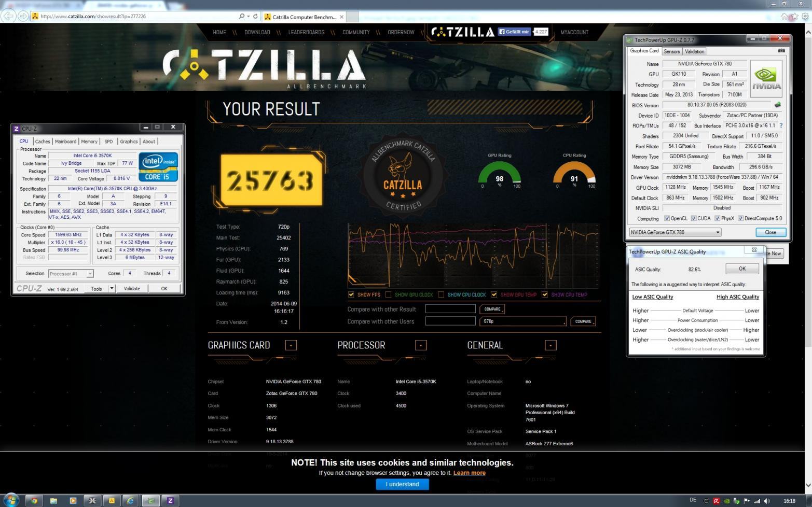Switch to Internet Explorer on the taskbar
Image resolution: width=812 pixels, height=507 pixels.
[131, 500]
